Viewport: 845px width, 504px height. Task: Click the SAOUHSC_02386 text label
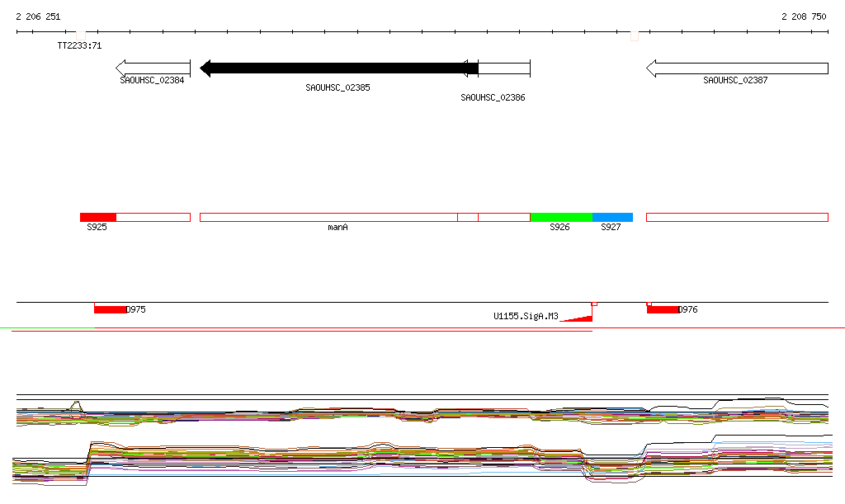(493, 97)
